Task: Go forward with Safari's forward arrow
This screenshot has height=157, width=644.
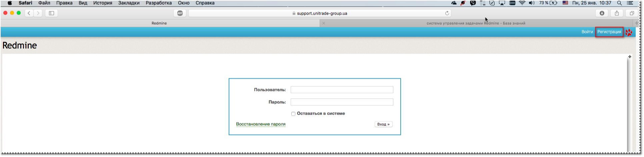Action: click(x=38, y=13)
